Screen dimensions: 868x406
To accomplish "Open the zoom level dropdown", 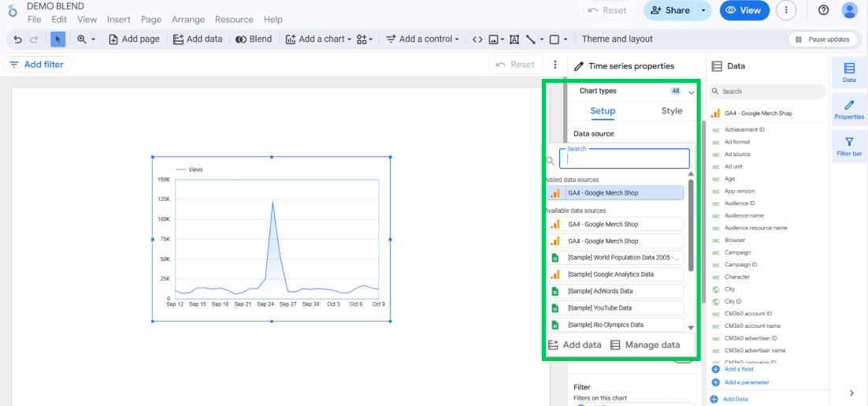I will pos(86,39).
